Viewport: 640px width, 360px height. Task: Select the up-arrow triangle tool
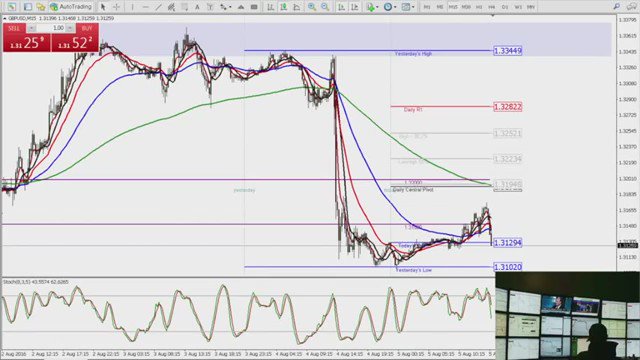click(x=241, y=7)
